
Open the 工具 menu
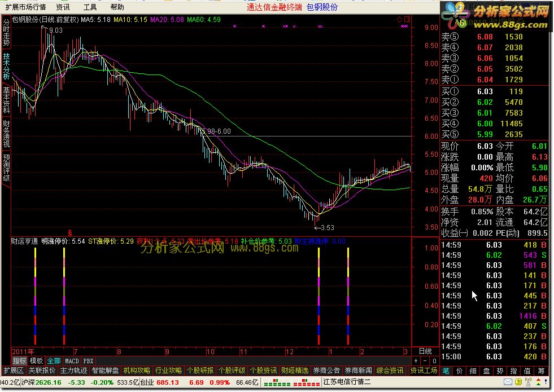pyautogui.click(x=90, y=7)
